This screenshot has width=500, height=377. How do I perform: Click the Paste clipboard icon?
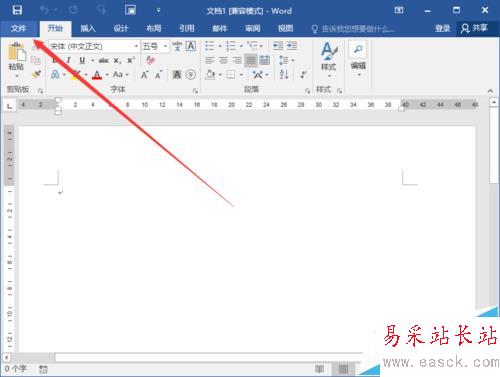point(16,52)
